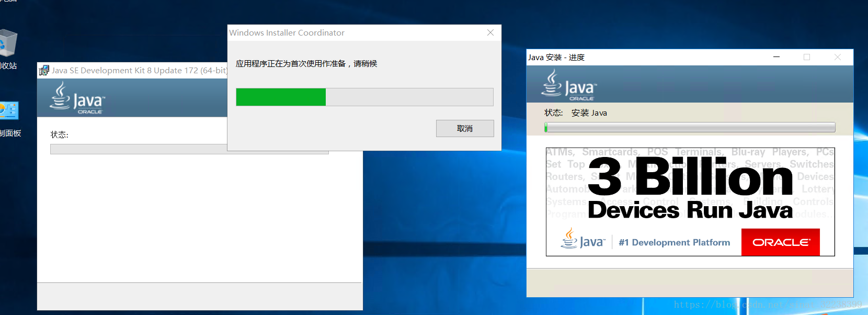Click the 'Windows Installer Coordinator' title text
The width and height of the screenshot is (868, 315).
[287, 32]
